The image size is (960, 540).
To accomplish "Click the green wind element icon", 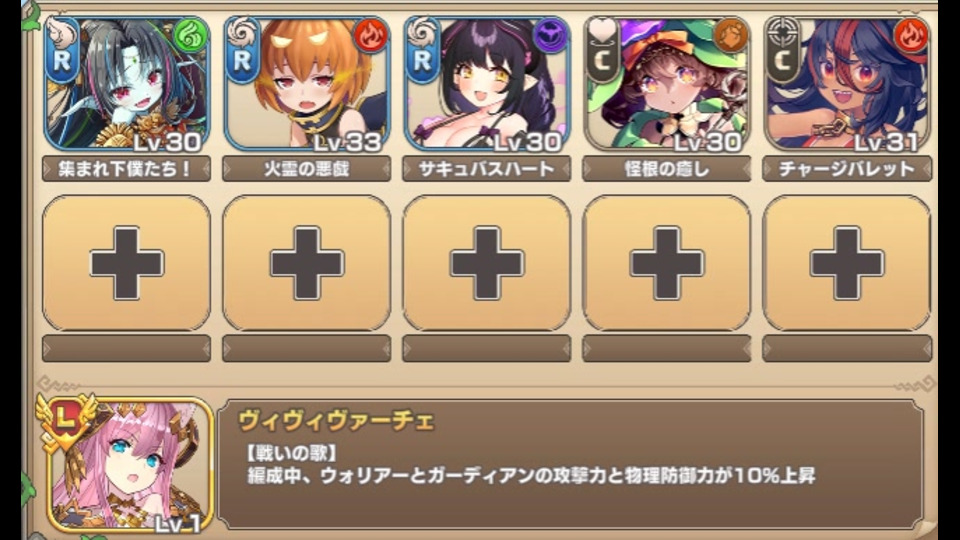I will [191, 36].
